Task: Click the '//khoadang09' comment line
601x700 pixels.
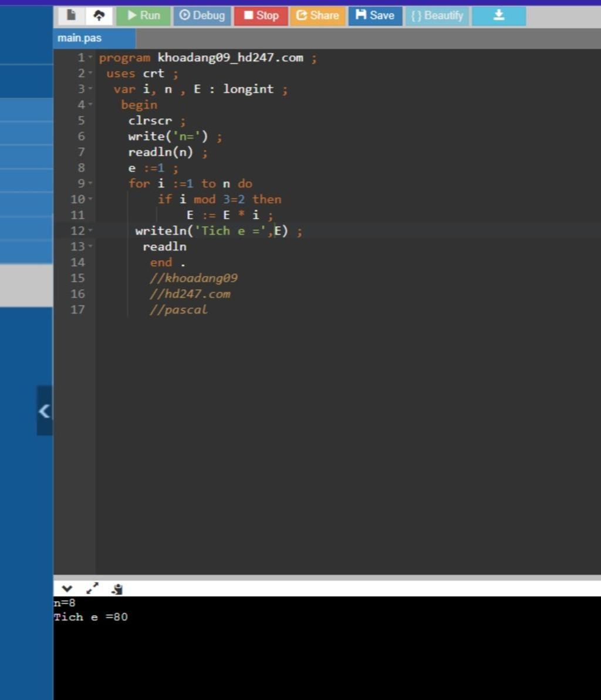Action: pos(194,278)
